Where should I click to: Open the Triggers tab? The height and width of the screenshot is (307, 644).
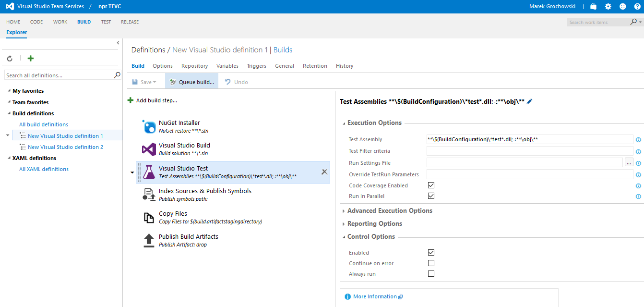click(x=256, y=66)
